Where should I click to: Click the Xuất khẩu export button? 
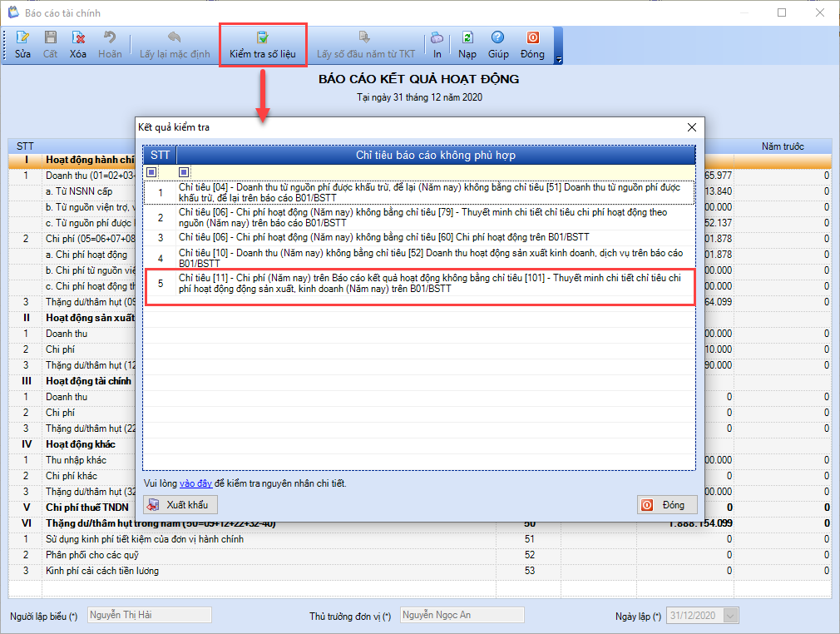[180, 505]
